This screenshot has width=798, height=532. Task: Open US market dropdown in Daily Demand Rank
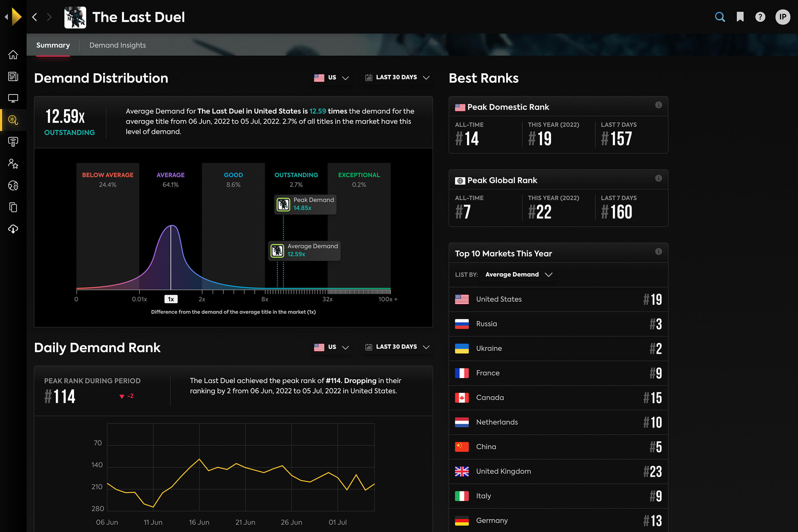[x=332, y=347]
